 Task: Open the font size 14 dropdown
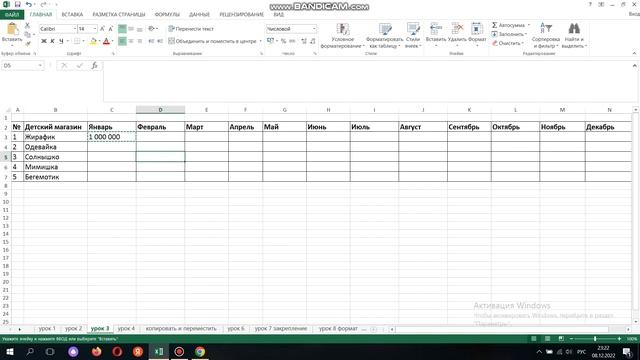(x=95, y=29)
